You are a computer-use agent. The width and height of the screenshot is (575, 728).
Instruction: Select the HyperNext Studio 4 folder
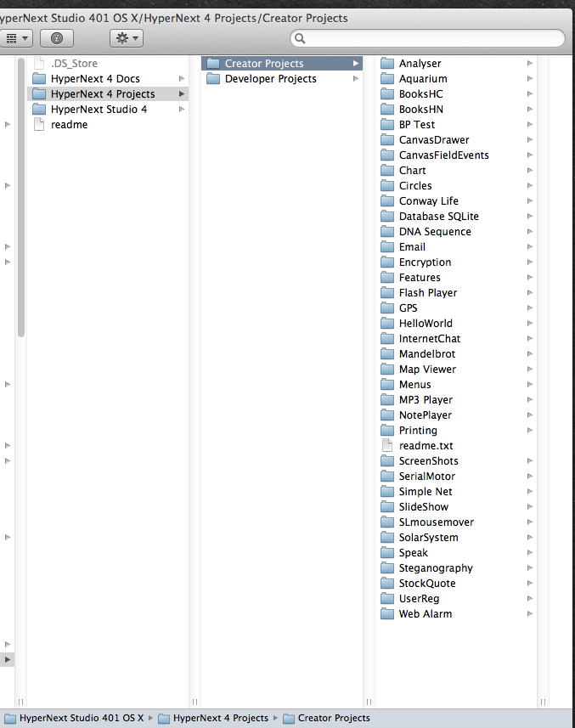tap(108, 109)
